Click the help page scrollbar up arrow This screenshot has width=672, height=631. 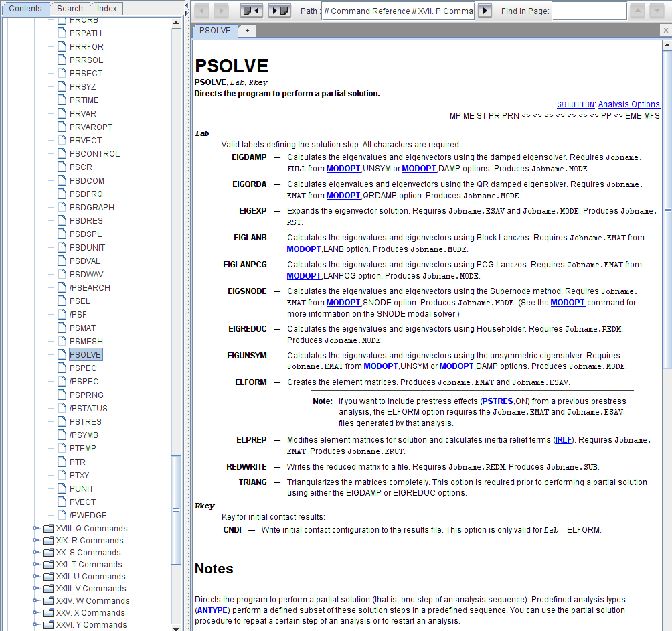tap(667, 44)
